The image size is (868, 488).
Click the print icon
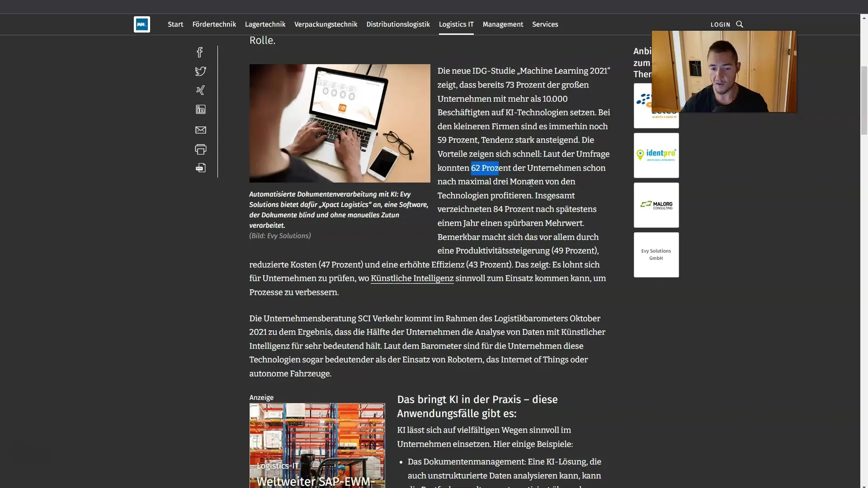[x=200, y=150]
